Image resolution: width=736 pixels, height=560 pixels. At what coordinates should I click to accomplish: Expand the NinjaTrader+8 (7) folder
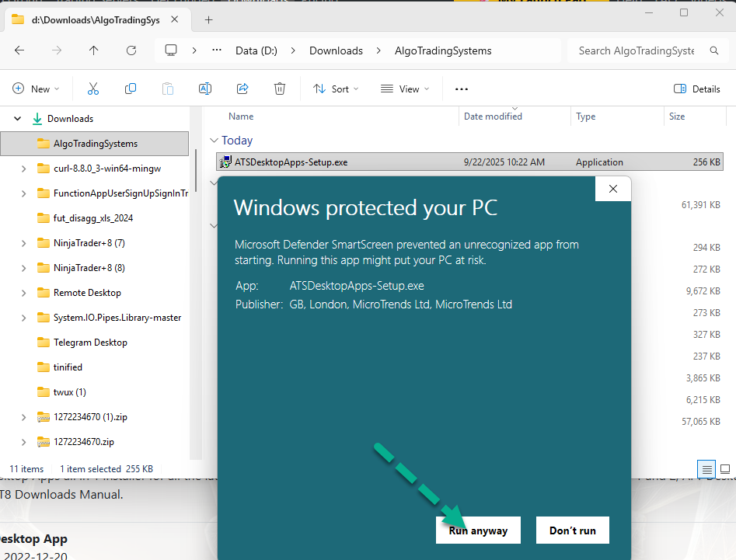pos(23,243)
